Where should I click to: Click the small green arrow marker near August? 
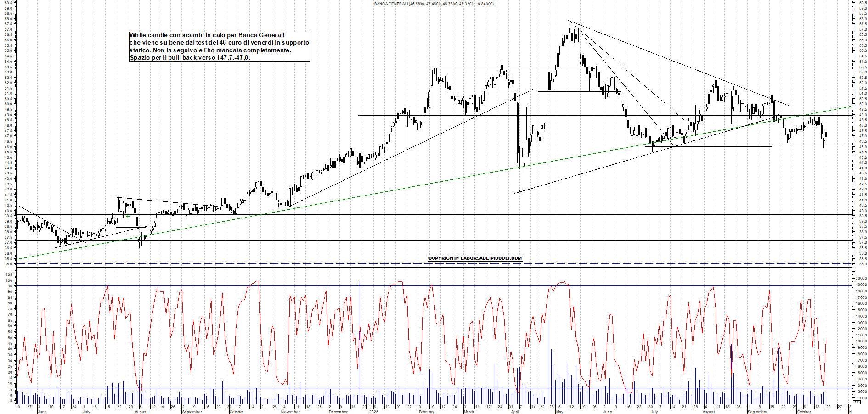128,216
